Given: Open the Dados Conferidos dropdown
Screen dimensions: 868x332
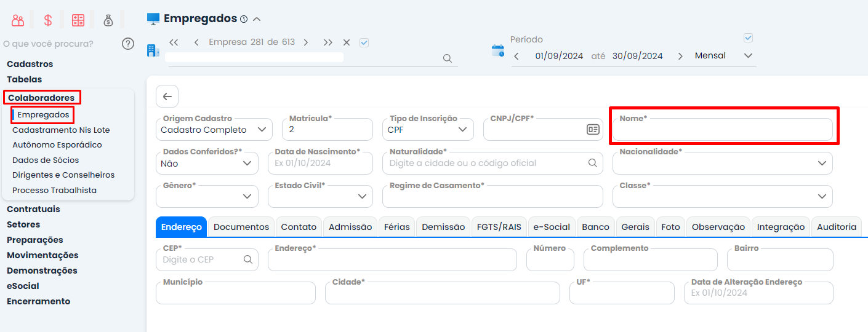Looking at the screenshot, I should pos(207,164).
